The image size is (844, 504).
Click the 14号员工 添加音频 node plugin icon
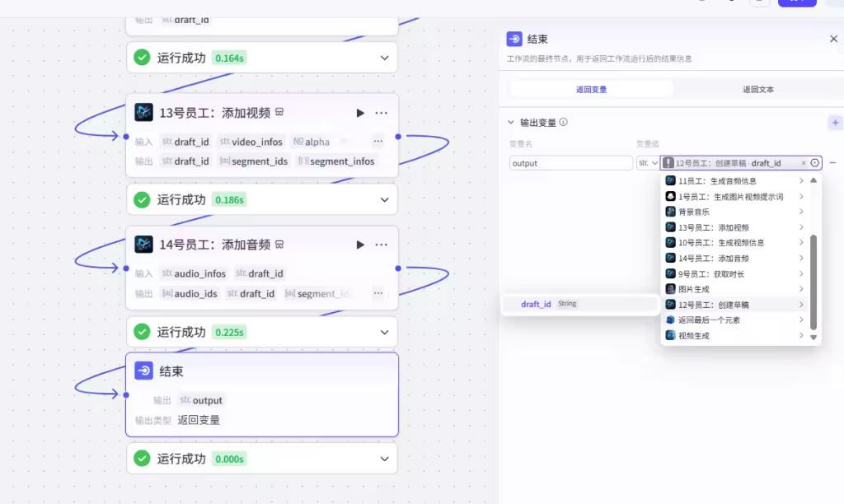pyautogui.click(x=144, y=245)
